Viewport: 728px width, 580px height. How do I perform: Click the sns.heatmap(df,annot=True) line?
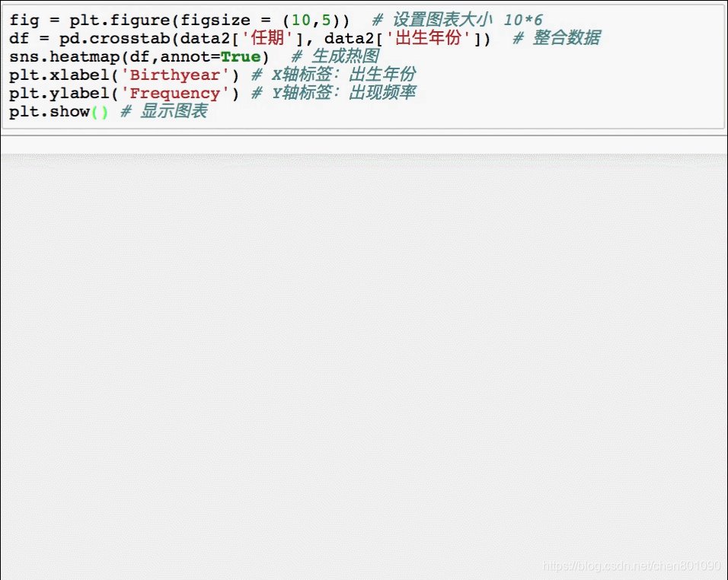click(x=194, y=56)
